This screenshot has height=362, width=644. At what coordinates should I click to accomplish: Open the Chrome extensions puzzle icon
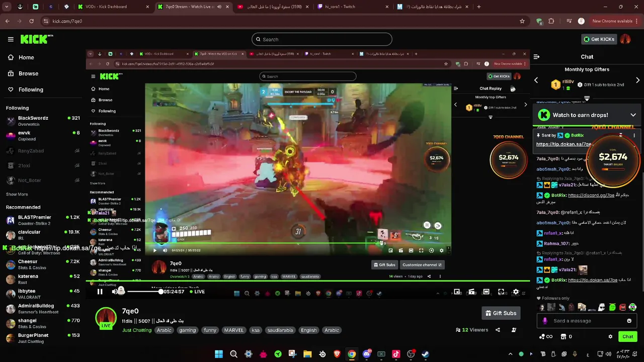coord(551,21)
